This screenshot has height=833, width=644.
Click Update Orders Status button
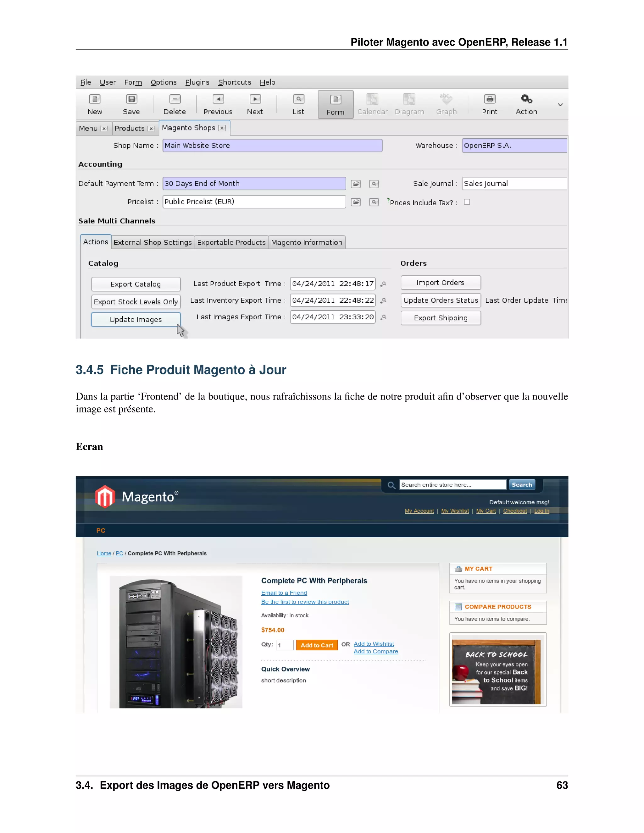tap(441, 300)
